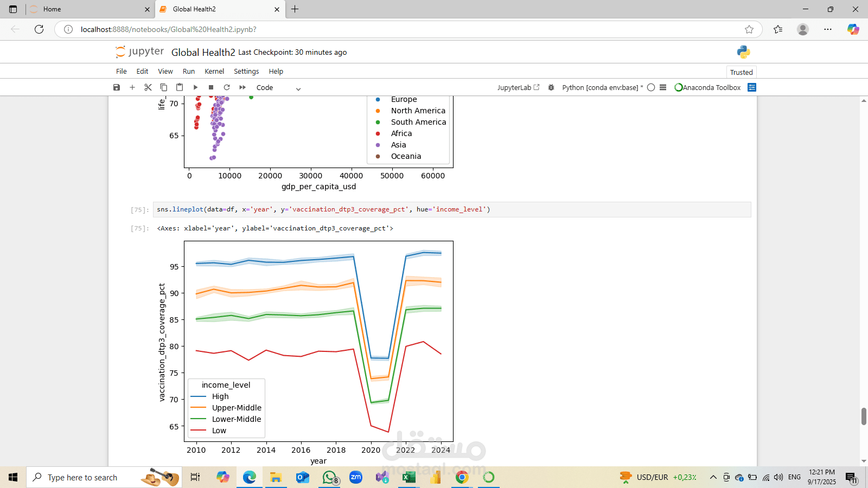
Task: Open the Settings menu
Action: (246, 71)
